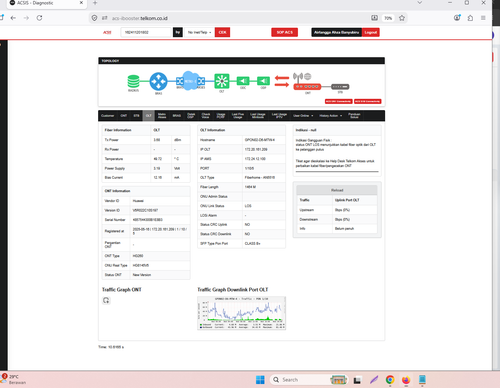Switch to the Usage PCRF tab
Viewport: 500px width, 388px height.
pos(221,116)
